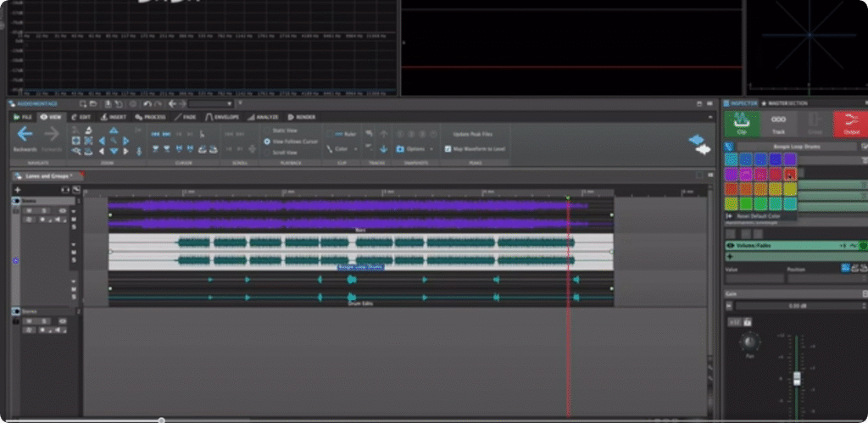
Task: Navigate Backwards with the blue arrow
Action: click(24, 135)
